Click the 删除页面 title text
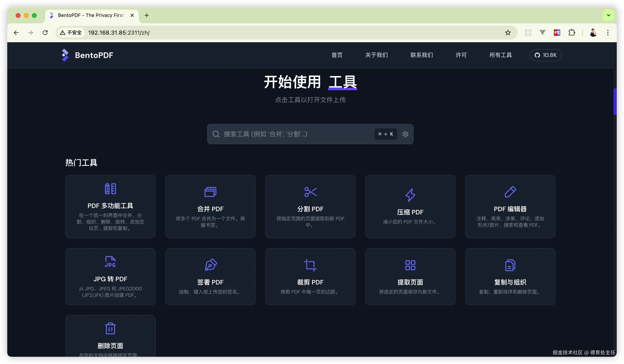Screen dimensions: 624x364 click(110, 346)
